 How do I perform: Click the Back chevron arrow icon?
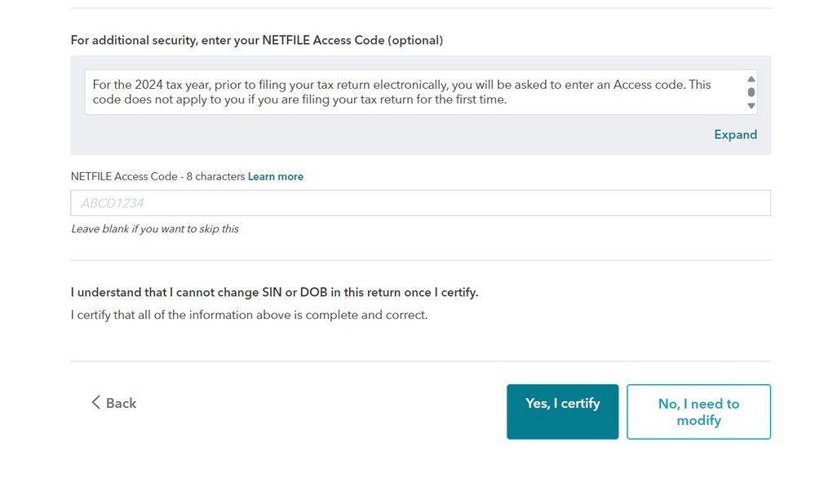tap(95, 402)
